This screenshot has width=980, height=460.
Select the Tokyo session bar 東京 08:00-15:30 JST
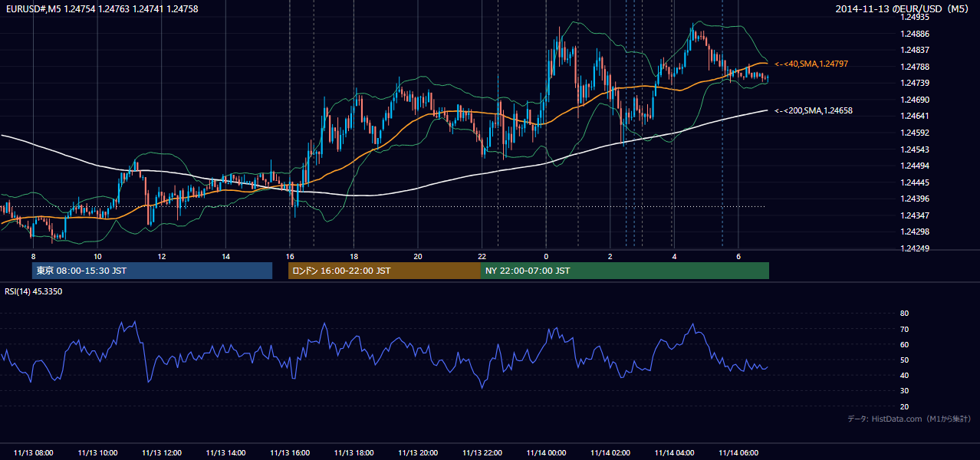(152, 271)
